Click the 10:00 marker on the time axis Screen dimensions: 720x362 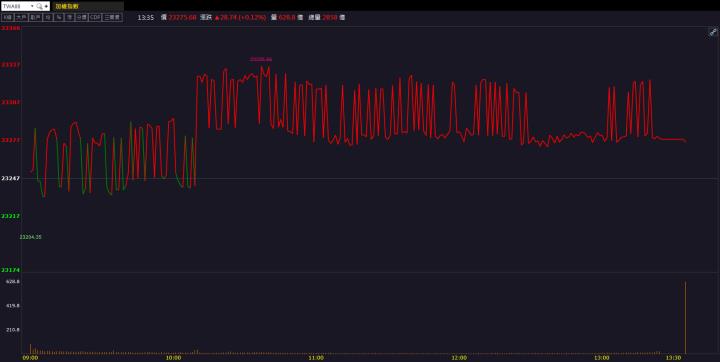(173, 358)
